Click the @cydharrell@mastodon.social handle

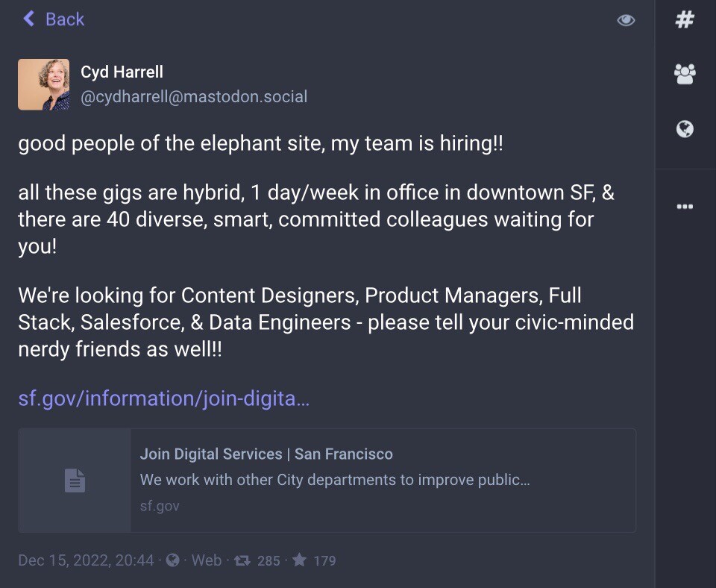pyautogui.click(x=194, y=97)
